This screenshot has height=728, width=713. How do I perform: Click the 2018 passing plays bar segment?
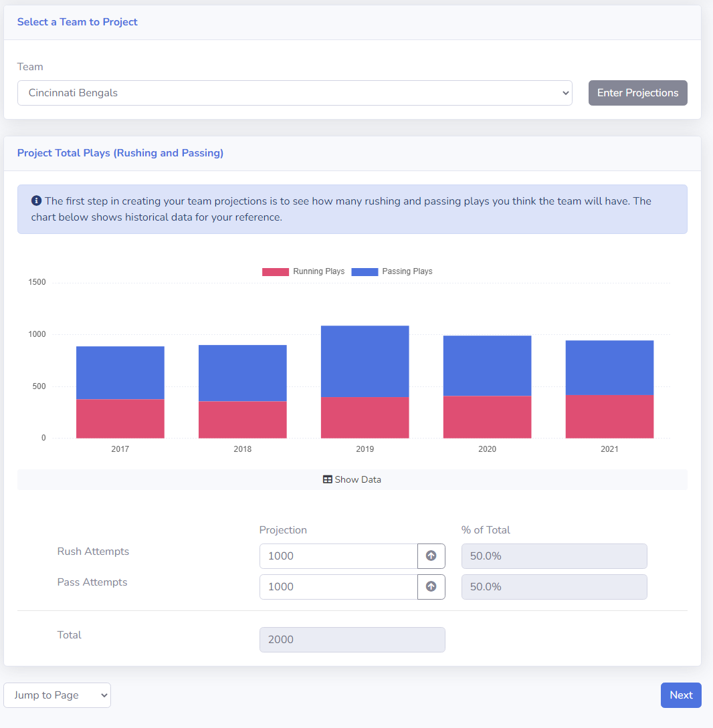tap(243, 373)
